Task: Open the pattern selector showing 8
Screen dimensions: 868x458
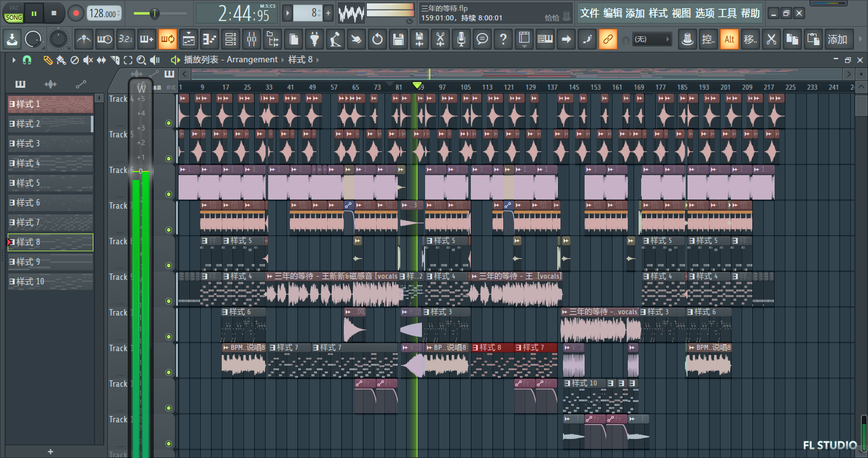Action: coord(308,13)
